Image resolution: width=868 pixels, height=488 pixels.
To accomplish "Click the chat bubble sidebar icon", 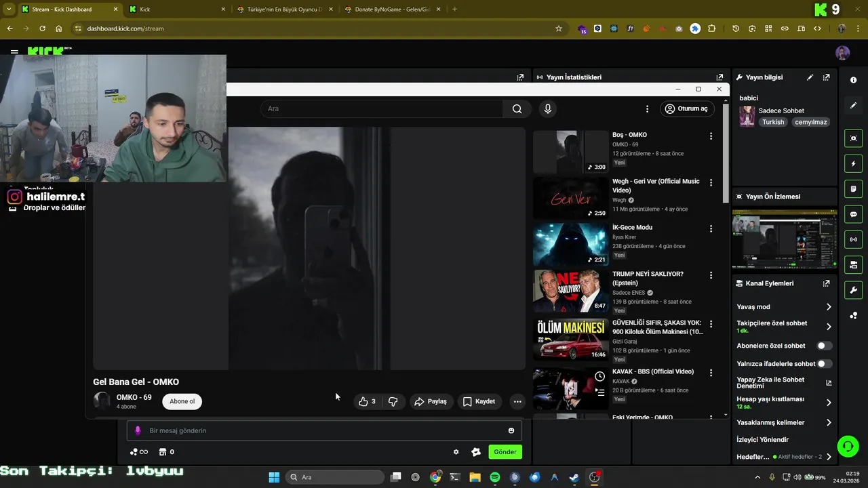I will 853,214.
